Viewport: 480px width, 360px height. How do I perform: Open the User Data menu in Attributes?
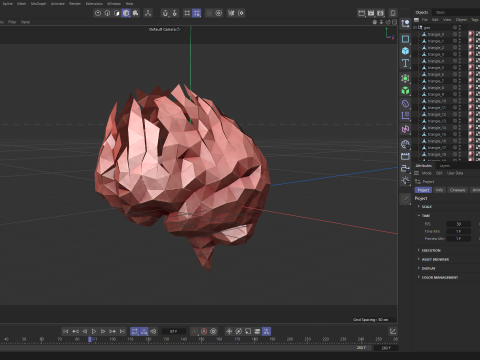455,173
